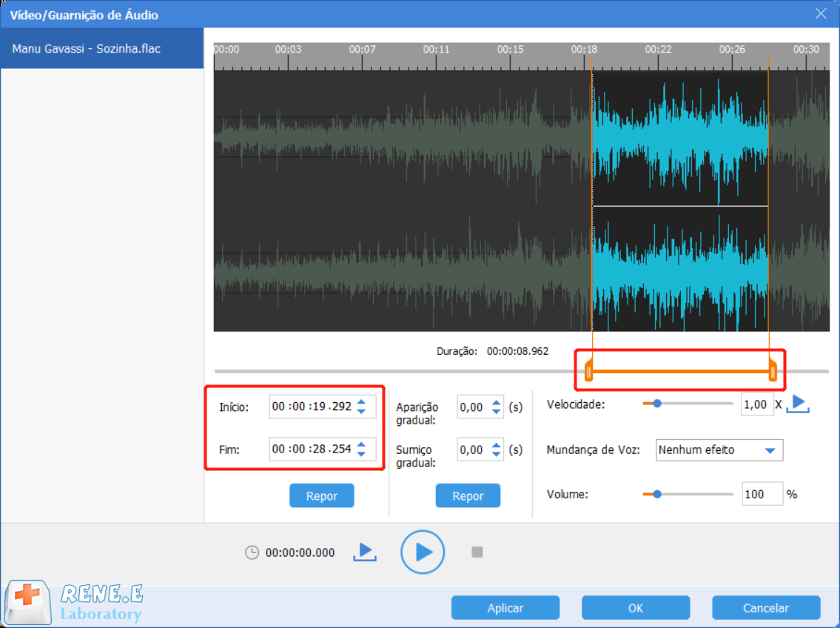Click the Repor button under Início/Fim
This screenshot has height=628, width=840.
coord(321,495)
